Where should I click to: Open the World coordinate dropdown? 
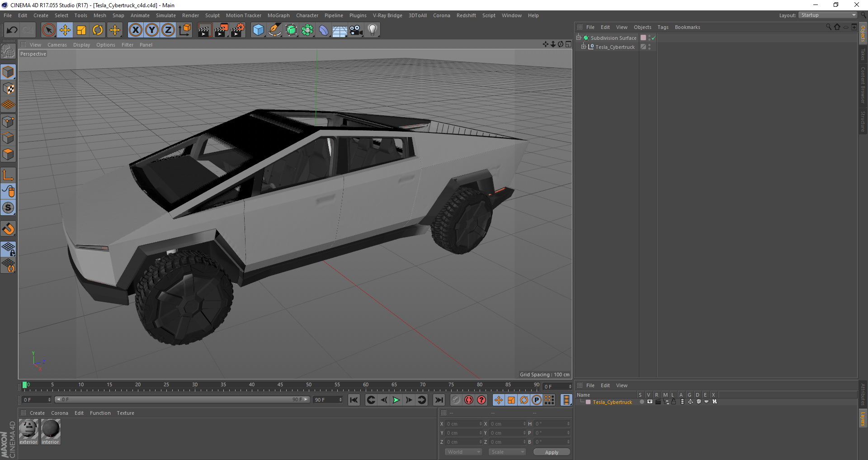[463, 452]
